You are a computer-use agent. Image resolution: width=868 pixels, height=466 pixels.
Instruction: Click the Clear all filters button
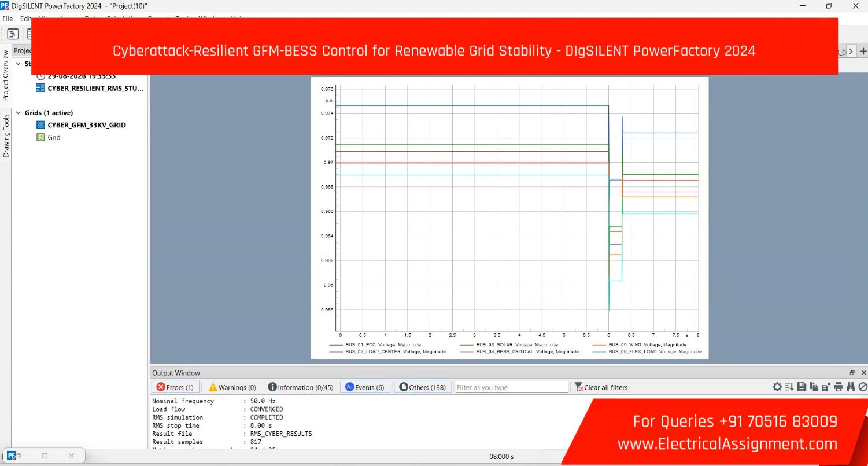click(601, 387)
